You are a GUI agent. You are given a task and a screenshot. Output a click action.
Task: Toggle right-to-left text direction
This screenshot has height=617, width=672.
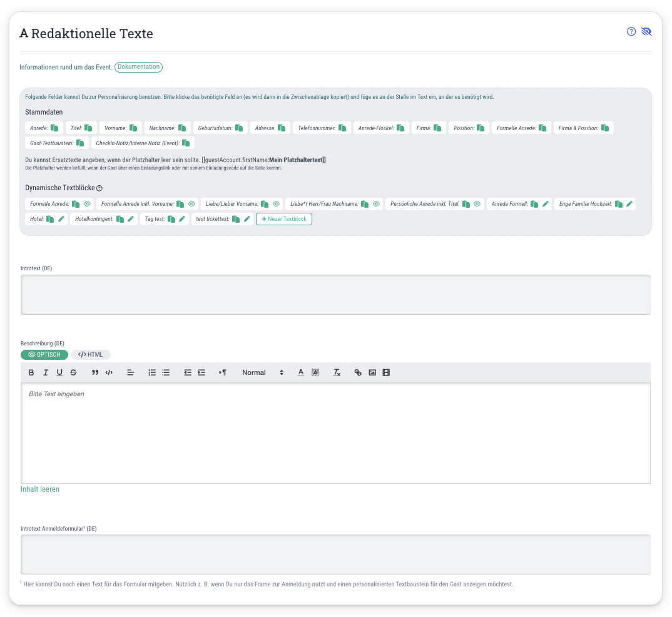pos(223,372)
